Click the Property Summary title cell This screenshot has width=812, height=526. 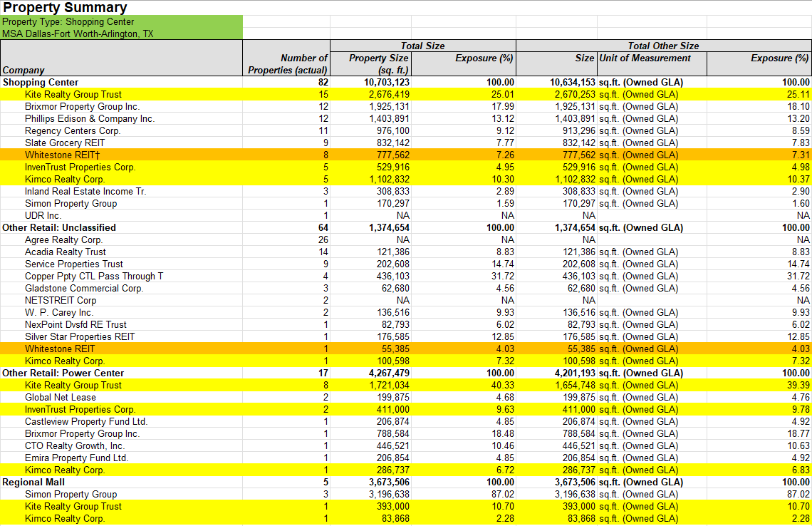[x=65, y=8]
